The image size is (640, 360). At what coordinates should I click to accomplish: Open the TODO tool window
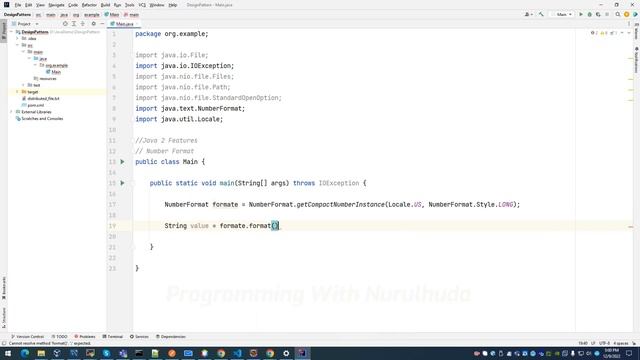(60, 337)
